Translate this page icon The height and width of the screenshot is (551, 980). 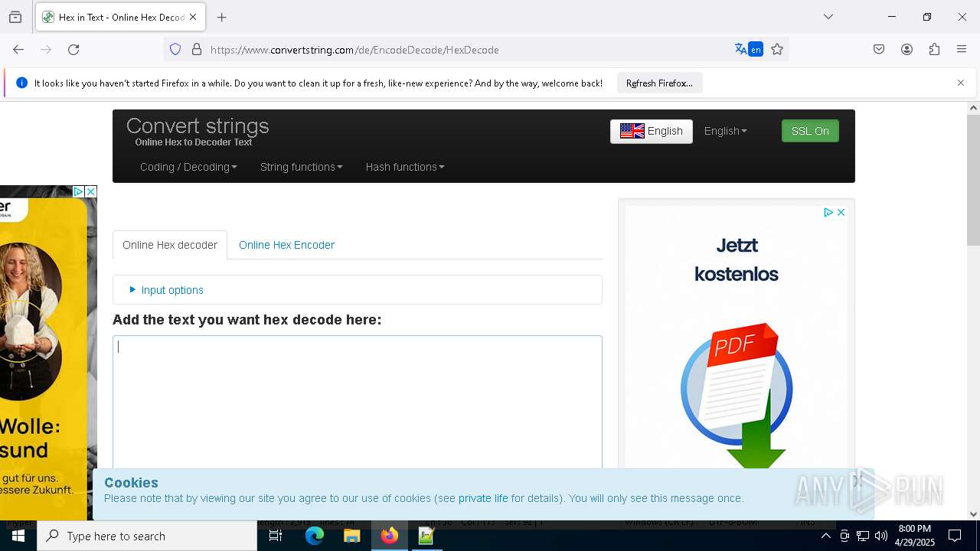[749, 50]
